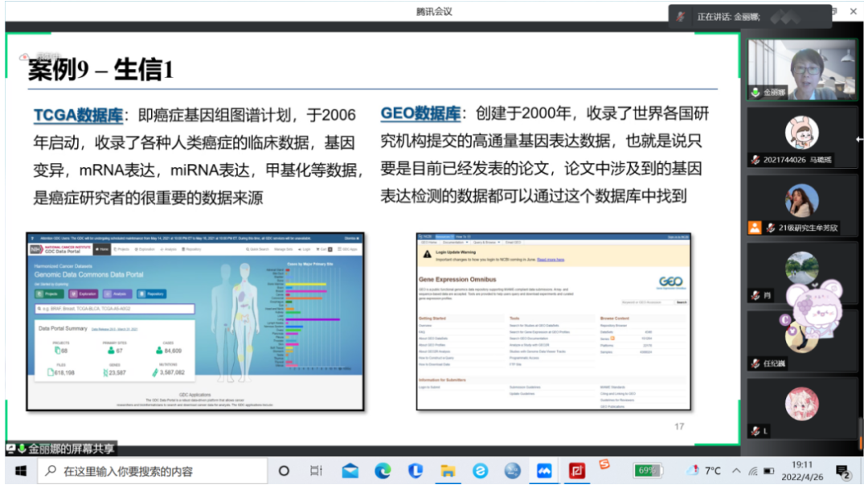Open the globe browser taskbar icon
The height and width of the screenshot is (489, 868).
[513, 471]
